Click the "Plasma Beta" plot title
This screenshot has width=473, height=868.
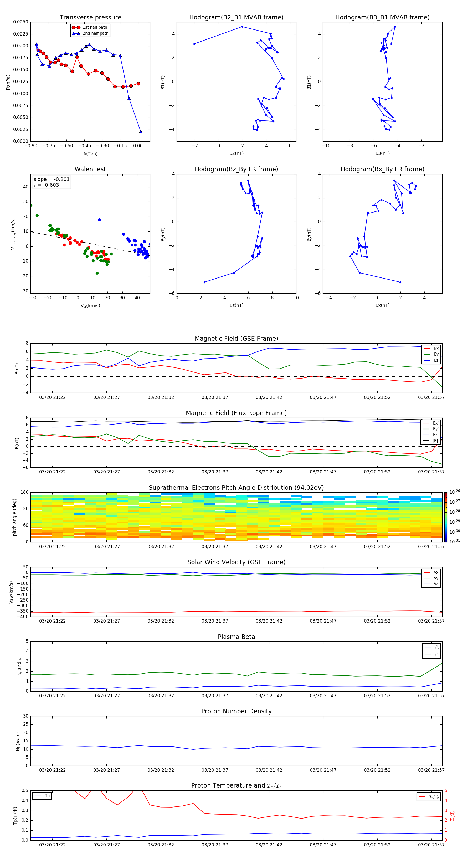coord(236,637)
